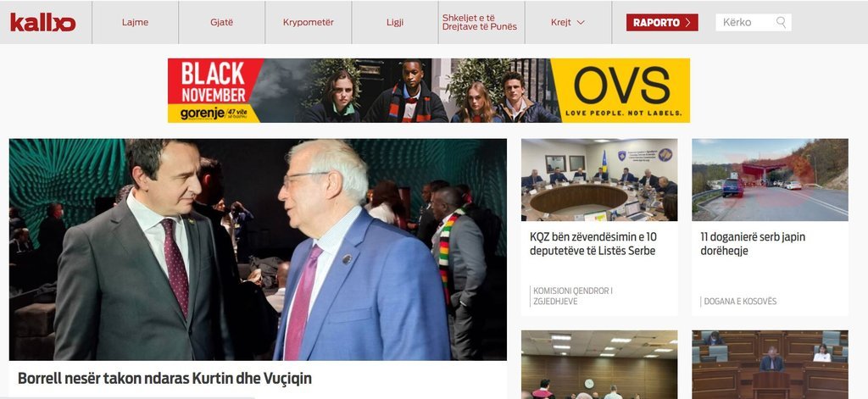This screenshot has height=399, width=868.
Task: Open Shkeljet e të Drejtave të Punës
Action: point(480,22)
